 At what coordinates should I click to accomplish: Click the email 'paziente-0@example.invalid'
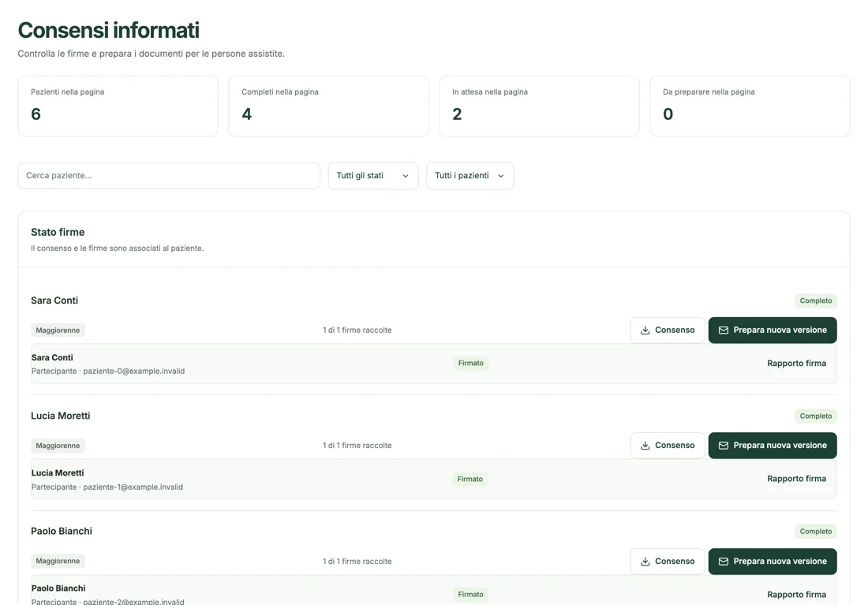pyautogui.click(x=134, y=372)
